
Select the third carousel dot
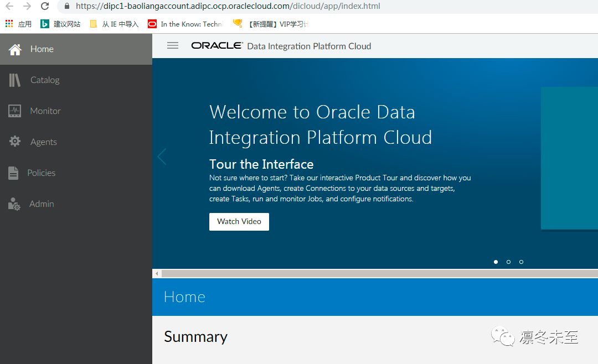point(522,262)
